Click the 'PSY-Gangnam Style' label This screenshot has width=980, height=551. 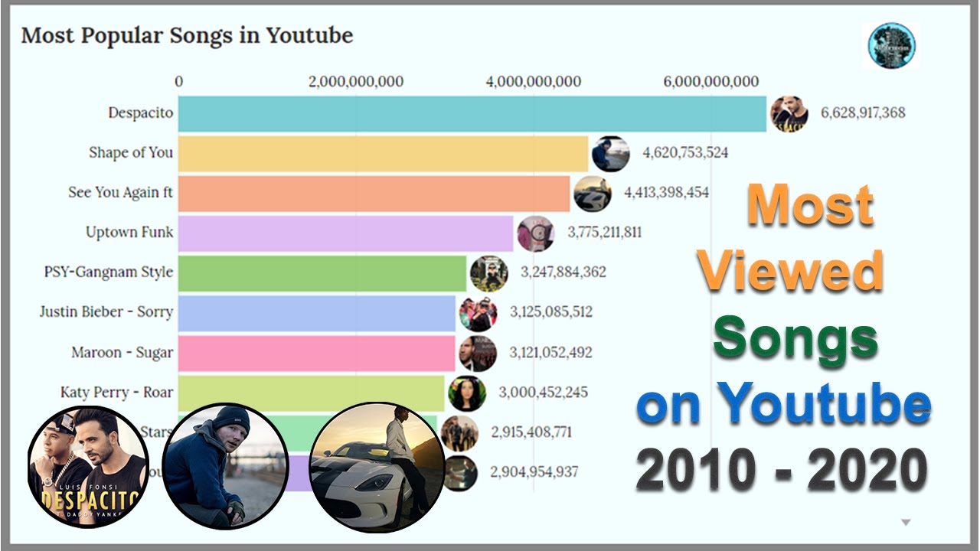(x=109, y=272)
